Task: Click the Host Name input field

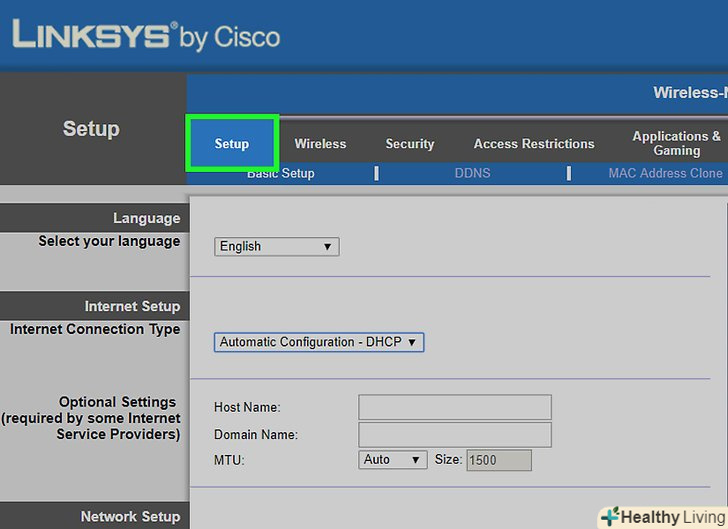Action: [455, 407]
